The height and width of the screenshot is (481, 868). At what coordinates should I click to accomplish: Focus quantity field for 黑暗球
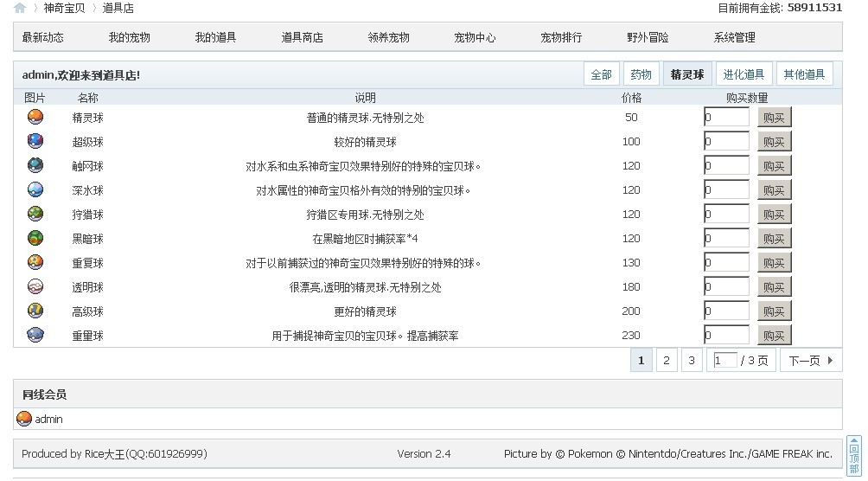pyautogui.click(x=726, y=238)
